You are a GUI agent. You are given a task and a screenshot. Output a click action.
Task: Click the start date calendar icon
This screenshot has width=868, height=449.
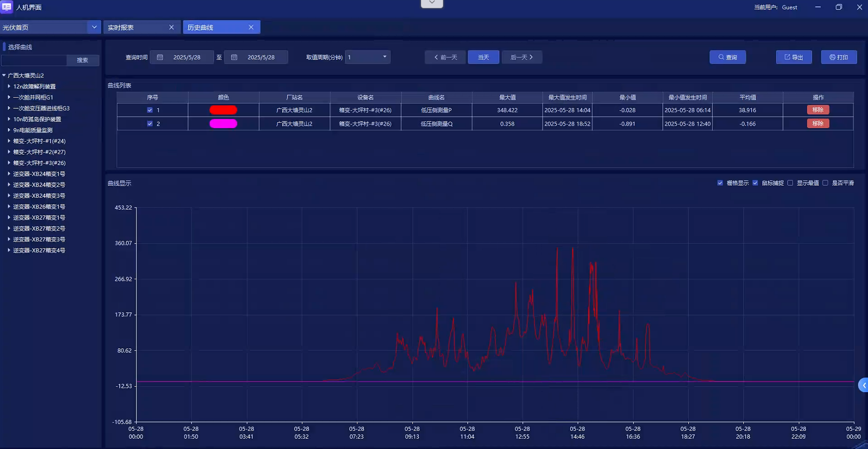click(x=160, y=57)
